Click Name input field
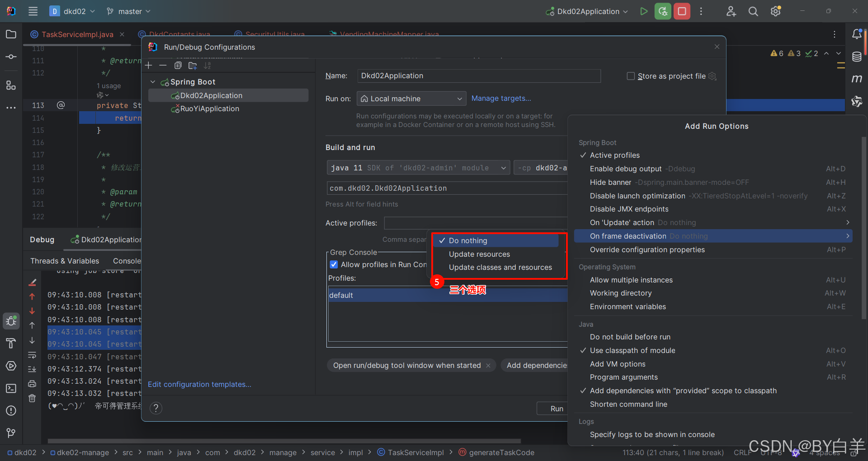Screen dimensions: 868x461 479,76
